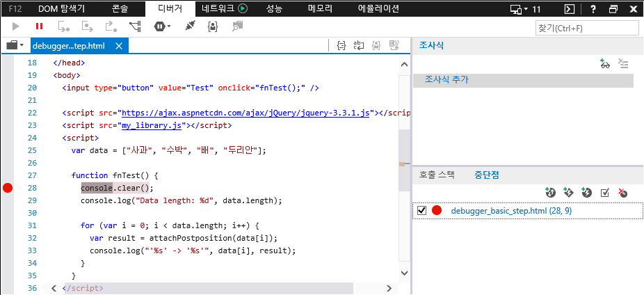Select the 중단점 tab
This screenshot has width=644, height=295.
[x=487, y=175]
